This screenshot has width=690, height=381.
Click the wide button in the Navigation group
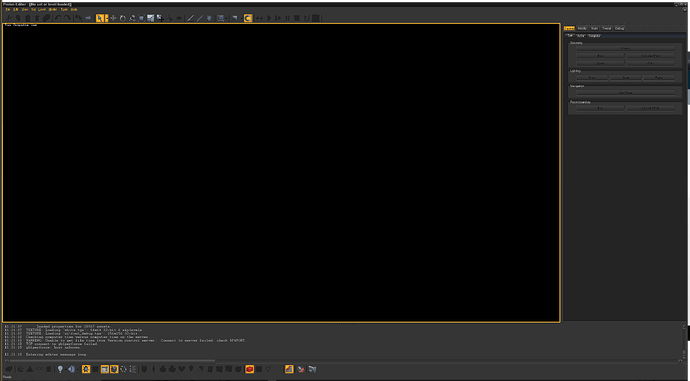pyautogui.click(x=625, y=93)
